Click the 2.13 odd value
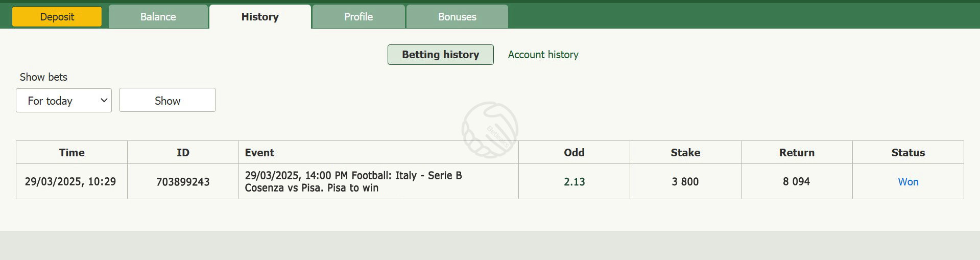Image resolution: width=980 pixels, height=260 pixels. (x=574, y=182)
